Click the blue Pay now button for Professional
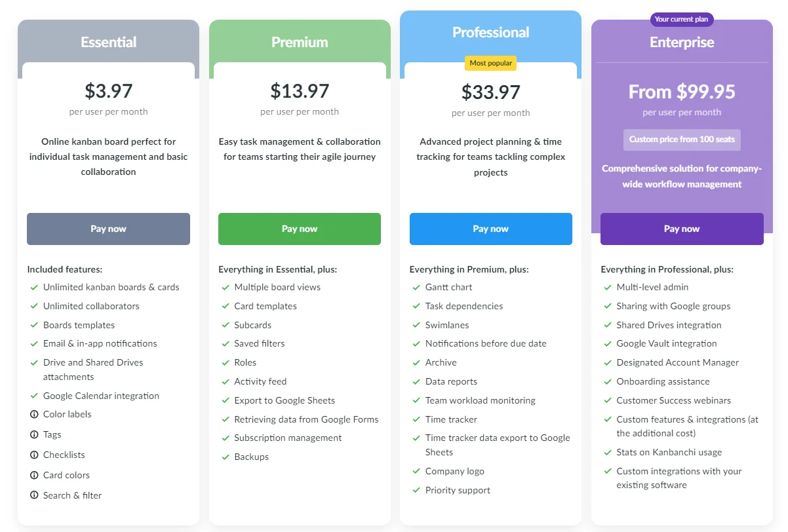The width and height of the screenshot is (788, 532). tap(491, 229)
